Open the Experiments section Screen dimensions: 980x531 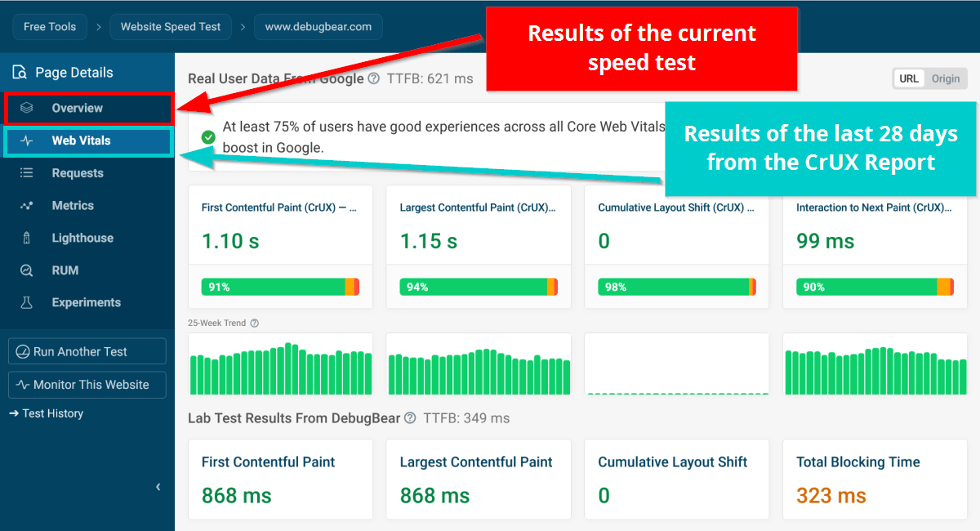pos(87,302)
